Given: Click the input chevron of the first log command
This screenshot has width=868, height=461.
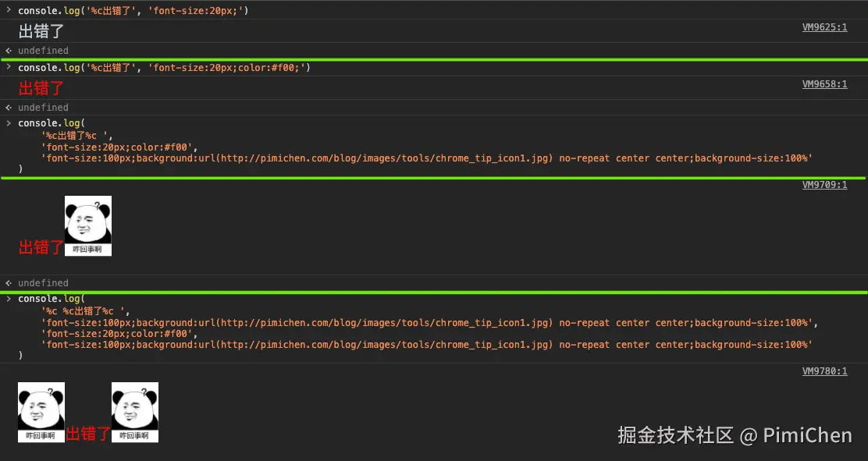Looking at the screenshot, I should (9, 11).
